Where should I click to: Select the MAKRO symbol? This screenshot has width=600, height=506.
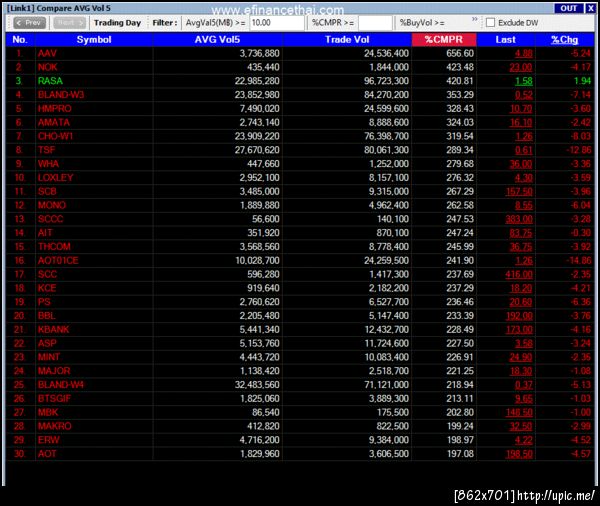click(55, 426)
